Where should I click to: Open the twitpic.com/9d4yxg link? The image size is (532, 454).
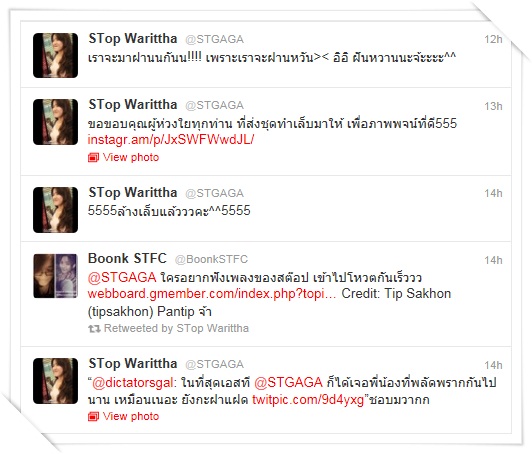308,399
